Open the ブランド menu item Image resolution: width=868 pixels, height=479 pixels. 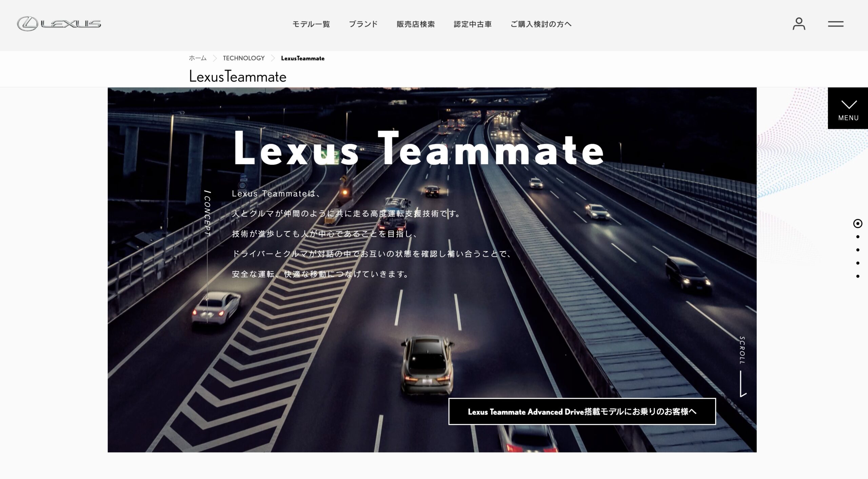[363, 24]
